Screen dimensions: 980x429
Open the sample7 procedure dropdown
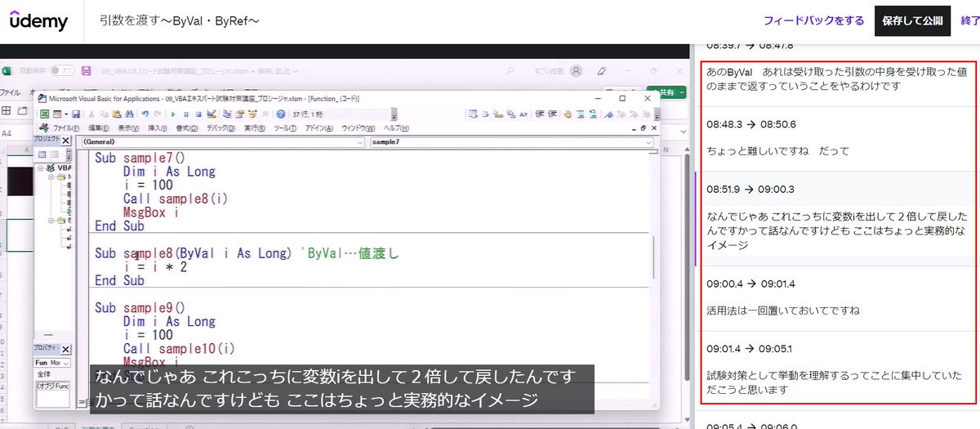[x=511, y=141]
